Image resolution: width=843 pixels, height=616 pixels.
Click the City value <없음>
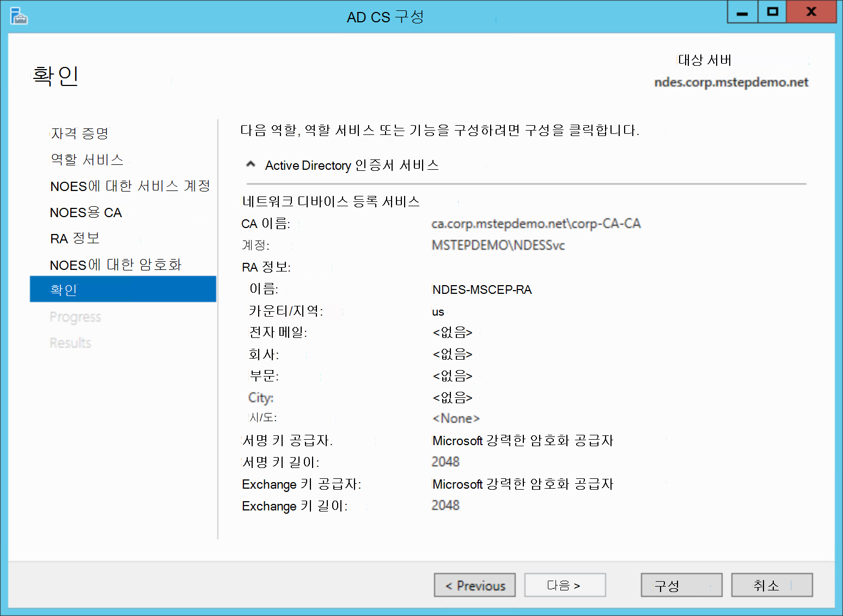point(453,397)
